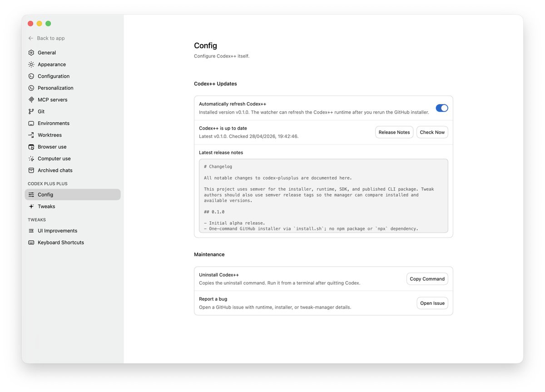Click 'Codex++ is up to date' text
The height and width of the screenshot is (392, 545).
[223, 129]
